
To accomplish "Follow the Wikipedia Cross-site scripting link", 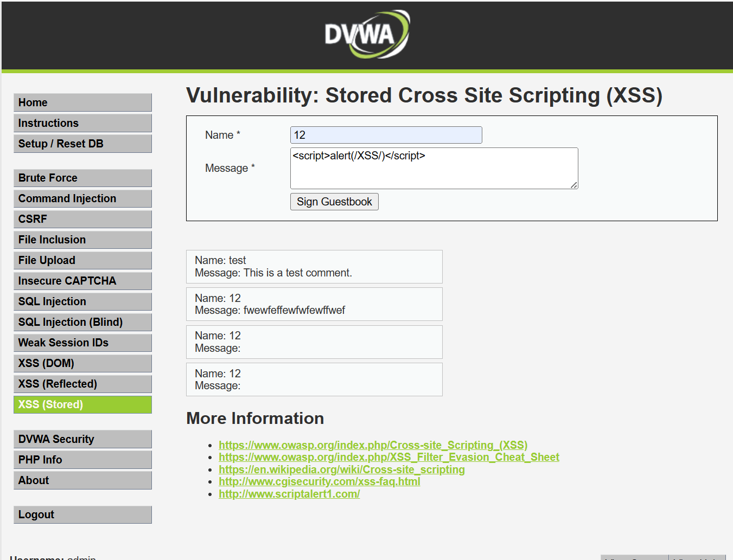I will click(341, 469).
